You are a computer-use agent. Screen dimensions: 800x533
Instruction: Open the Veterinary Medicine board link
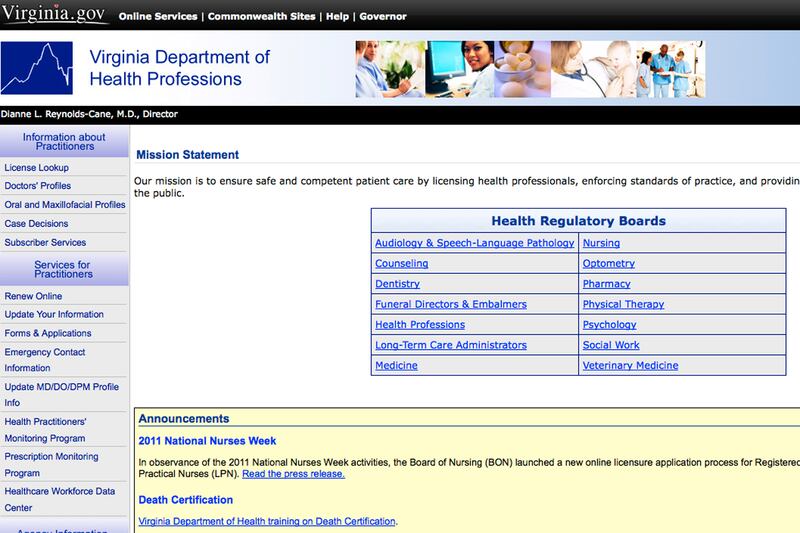tap(631, 365)
